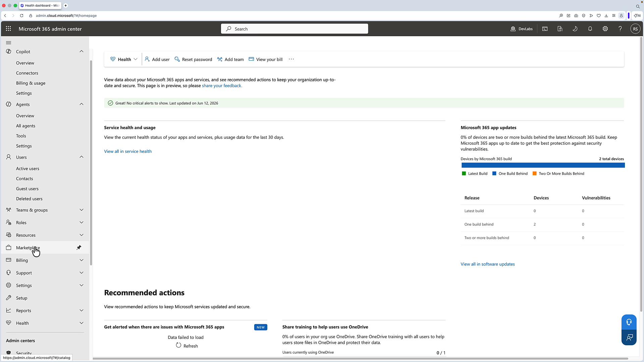Toggle dark mode moon icon
The width and height of the screenshot is (644, 362).
(x=575, y=29)
